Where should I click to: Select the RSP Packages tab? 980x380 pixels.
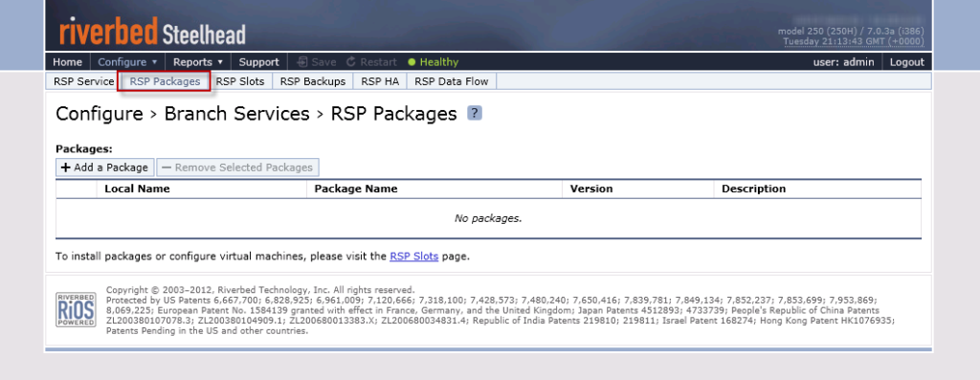[x=165, y=81]
